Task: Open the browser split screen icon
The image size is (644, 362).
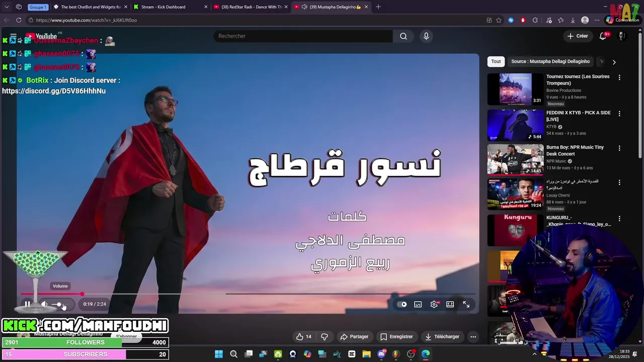Action: coord(489,20)
